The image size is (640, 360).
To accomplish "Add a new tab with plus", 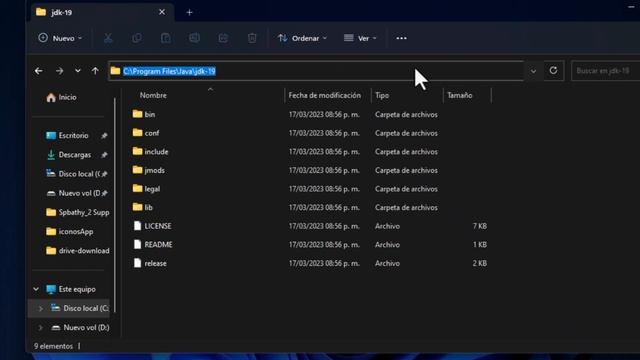I will (189, 13).
